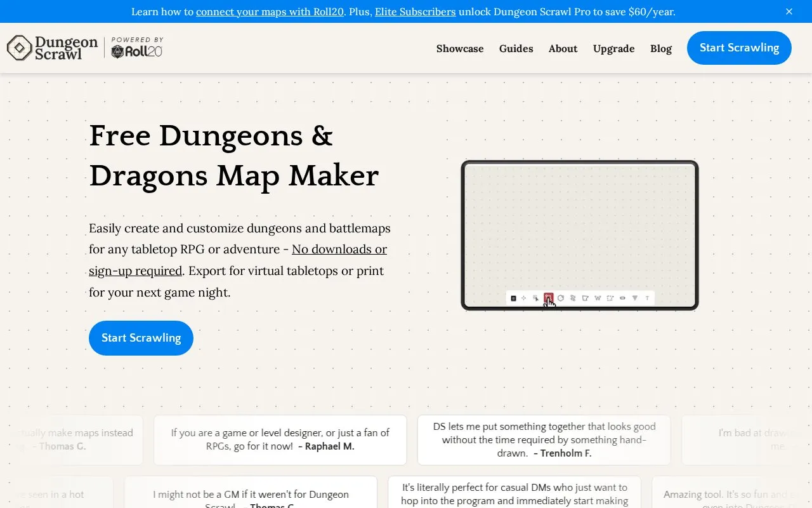Click the map editor preview image
812x508 pixels.
(x=580, y=235)
